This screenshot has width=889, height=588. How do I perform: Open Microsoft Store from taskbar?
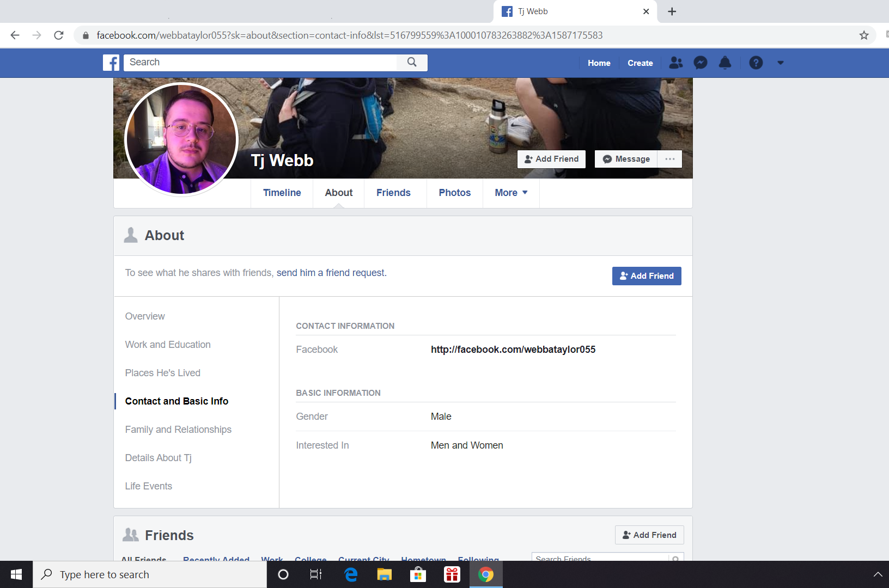click(418, 574)
